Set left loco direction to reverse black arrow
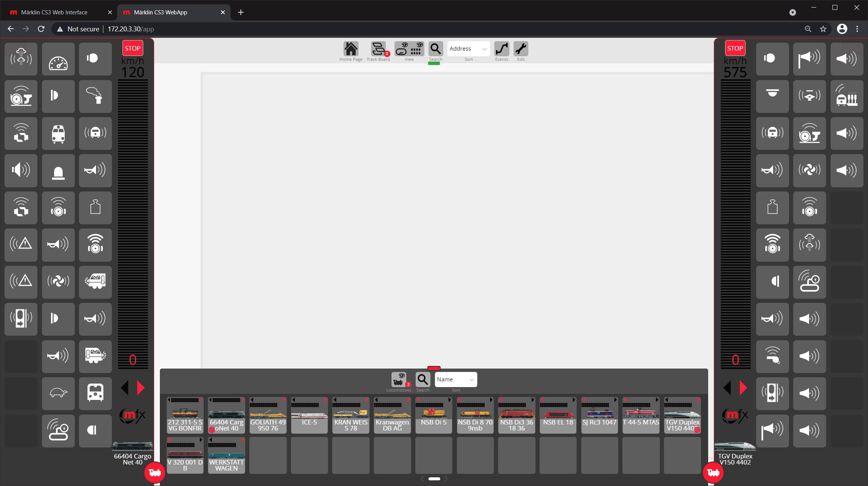The image size is (868, 486). [x=125, y=388]
